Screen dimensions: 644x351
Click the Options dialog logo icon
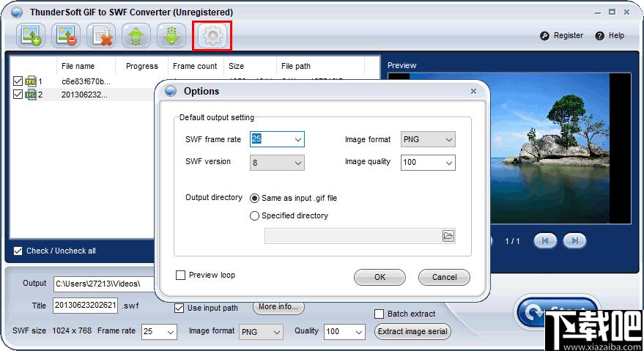171,91
